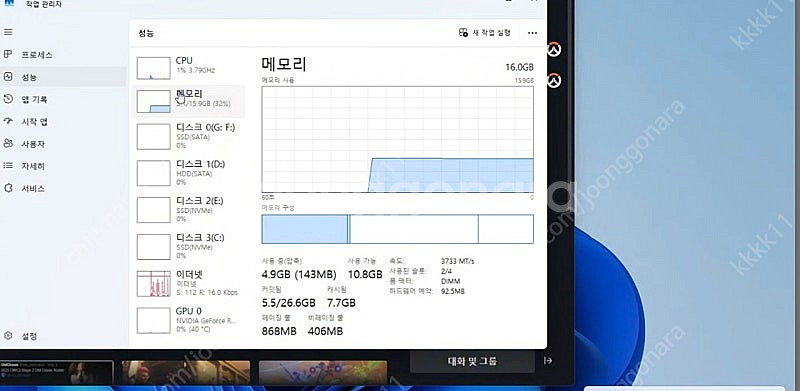Image resolution: width=800 pixels, height=391 pixels.
Task: Click the arrow icon beside 대화 및 그룹
Action: 548,361
